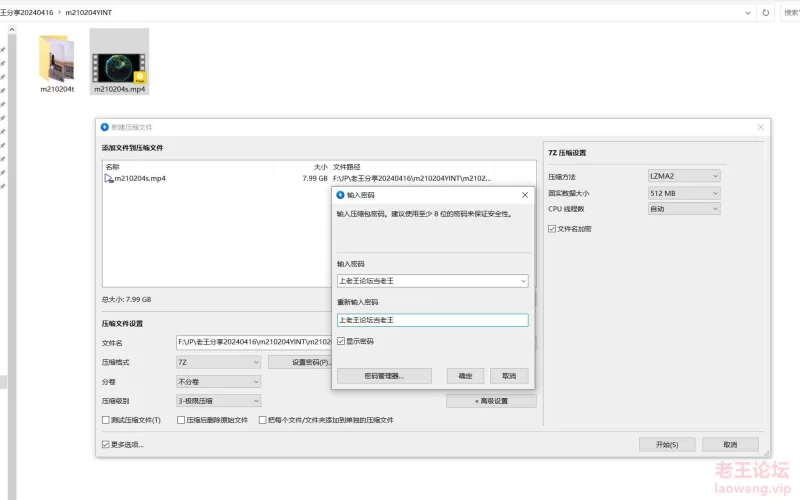Click the 开始(S) button
The height and width of the screenshot is (500, 800).
[667, 444]
